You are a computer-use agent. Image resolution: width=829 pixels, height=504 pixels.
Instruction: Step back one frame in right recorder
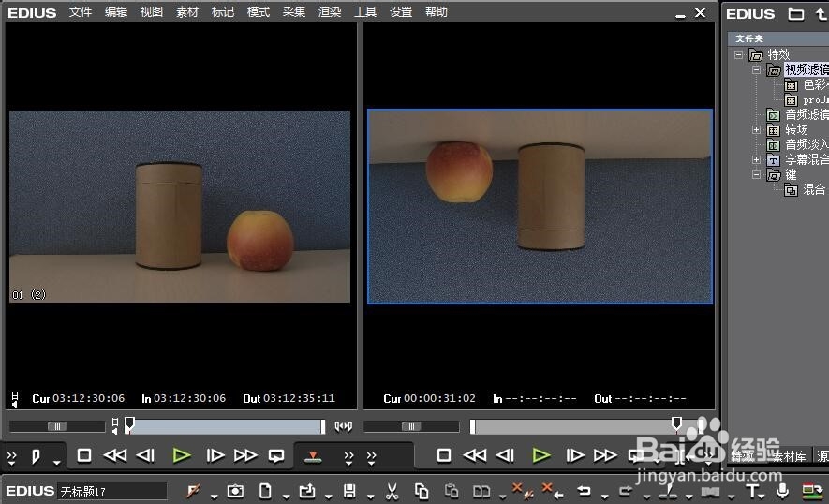505,455
